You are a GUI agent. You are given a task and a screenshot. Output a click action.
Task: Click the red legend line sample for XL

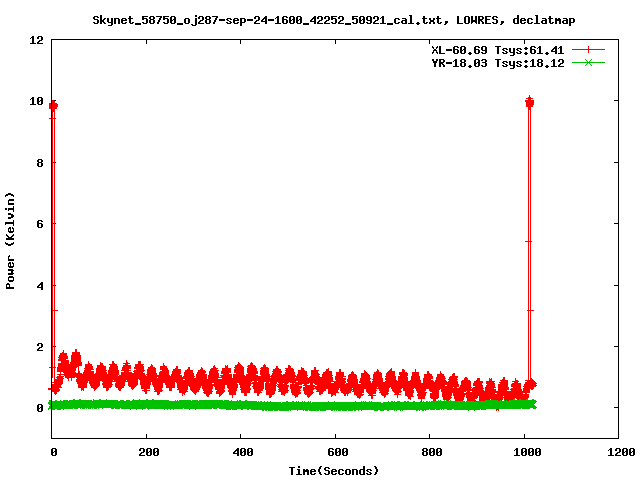(588, 50)
